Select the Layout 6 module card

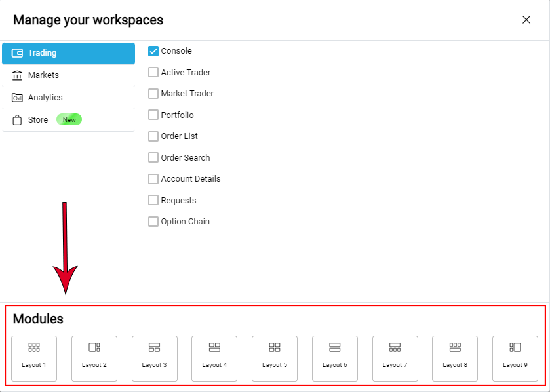point(335,359)
